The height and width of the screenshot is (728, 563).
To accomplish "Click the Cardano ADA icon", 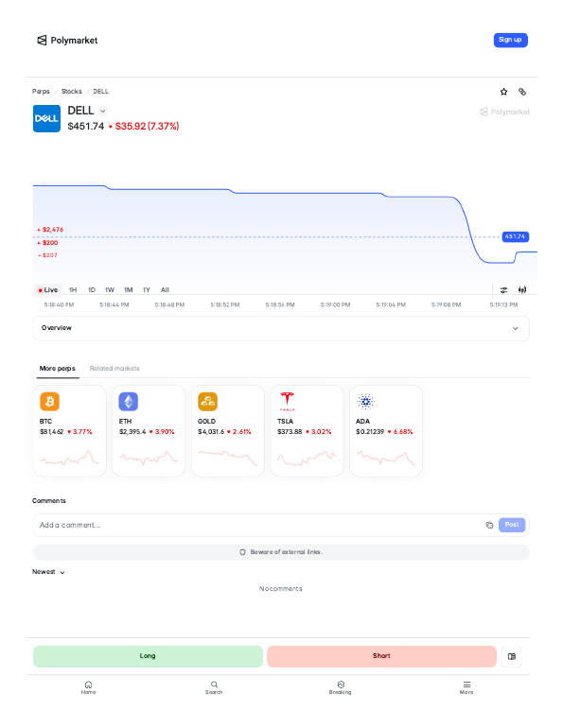I will 365,402.
